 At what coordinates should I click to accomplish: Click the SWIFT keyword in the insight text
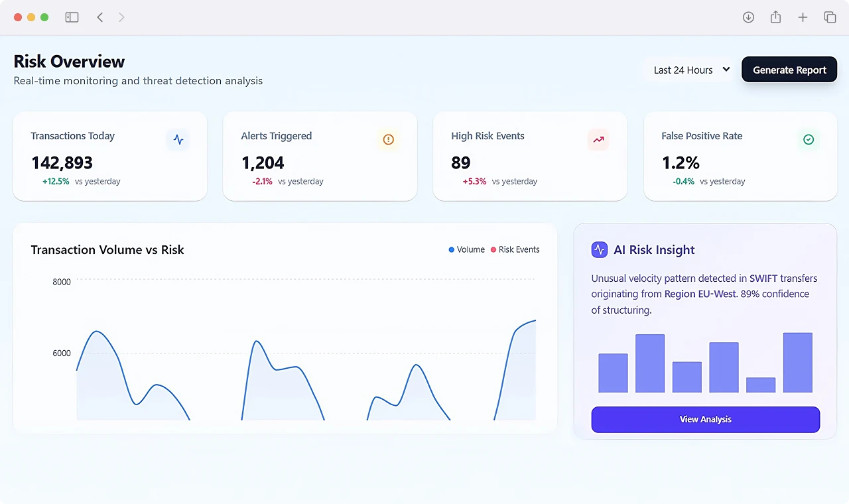point(763,279)
